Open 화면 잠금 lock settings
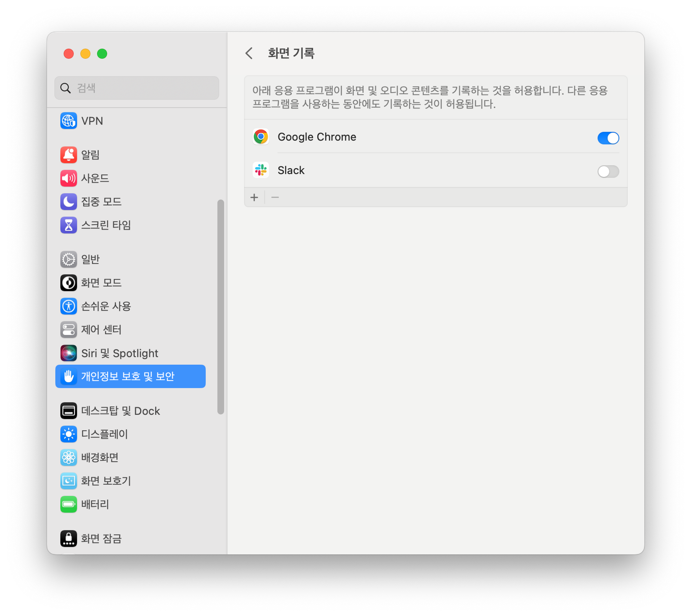The image size is (691, 616). click(101, 538)
